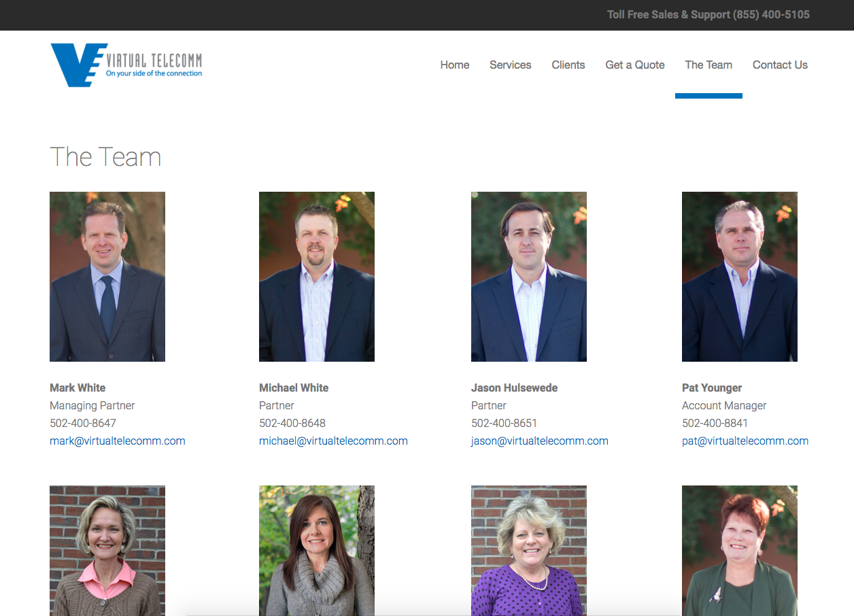Email michael@virtualtelecomm.com
Screen dimensions: 854x616
(x=333, y=441)
